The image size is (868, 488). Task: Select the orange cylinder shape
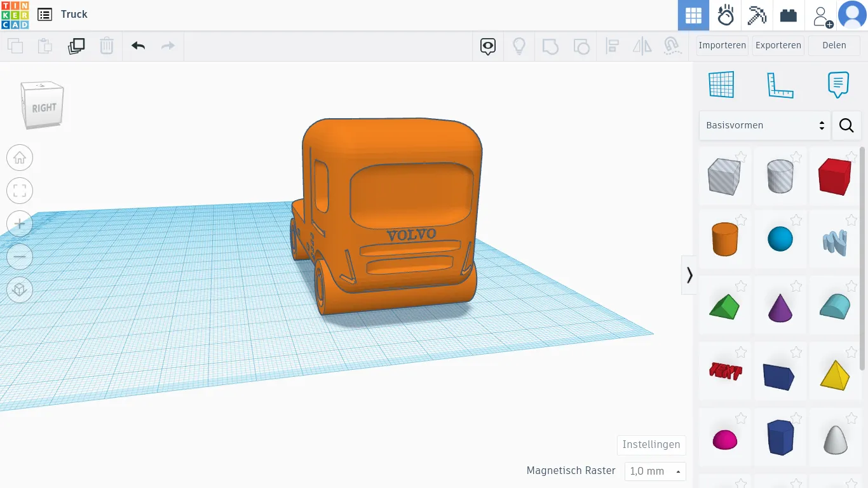724,240
